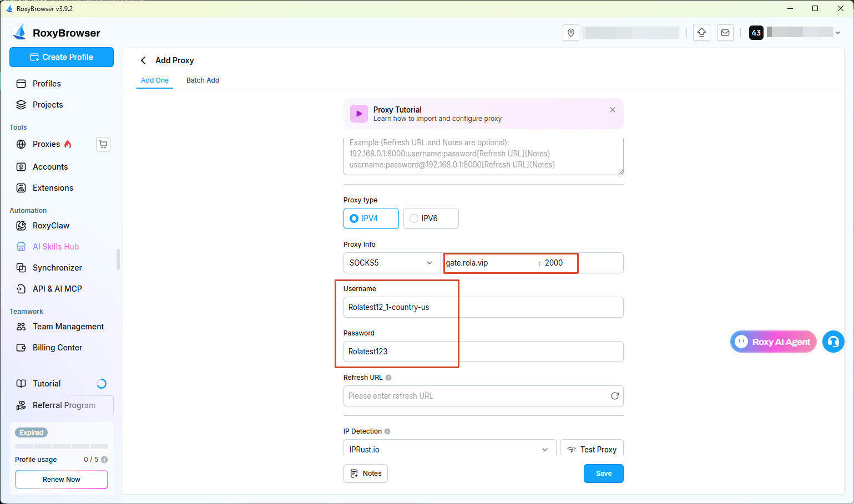Expand the account dropdown chevron in header

coord(838,33)
